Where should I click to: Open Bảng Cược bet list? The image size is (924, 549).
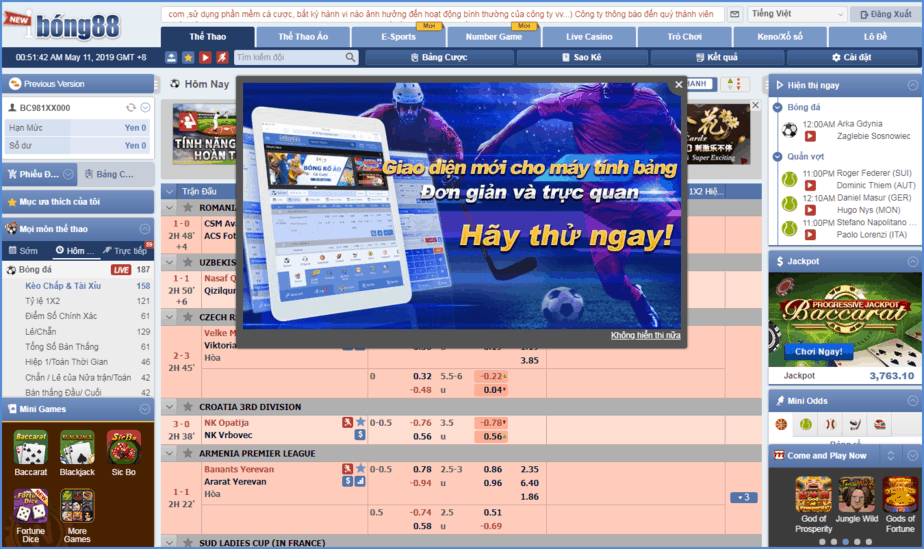tap(439, 57)
